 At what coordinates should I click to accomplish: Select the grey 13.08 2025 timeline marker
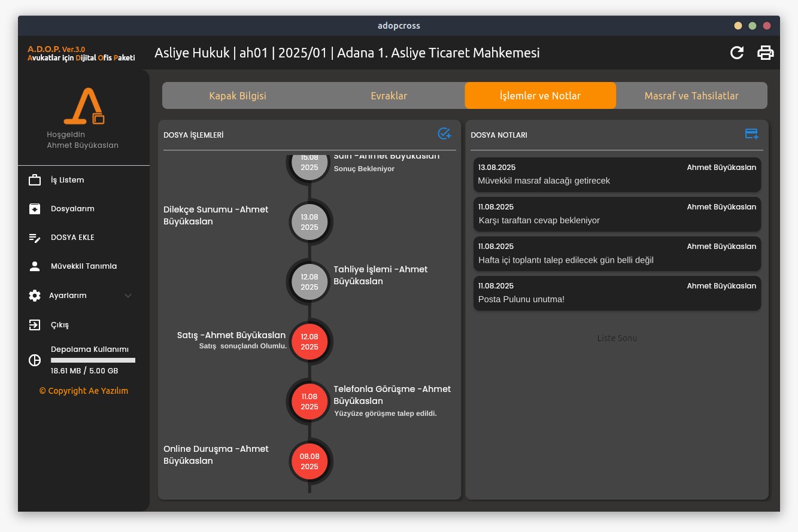310,222
